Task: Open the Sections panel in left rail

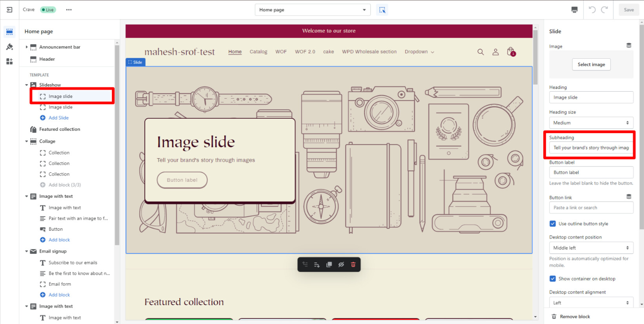Action: pos(9,32)
